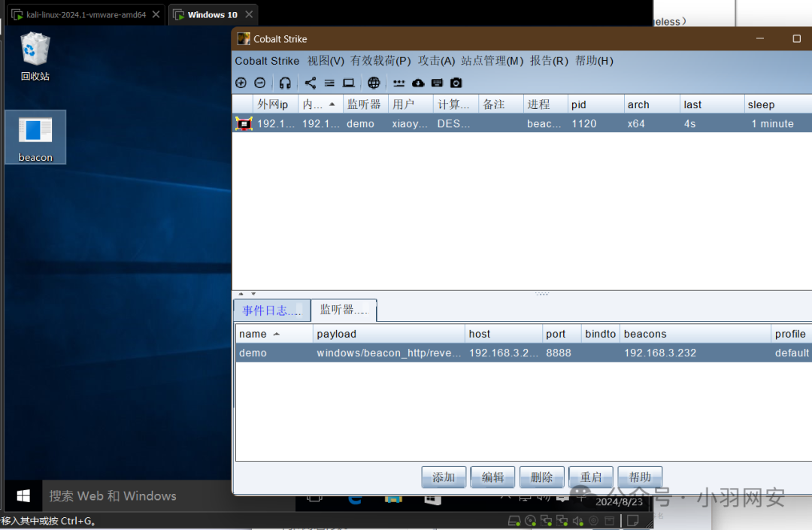Sort listeners by payload column header
Viewport: 812px width, 530px height.
click(x=389, y=334)
